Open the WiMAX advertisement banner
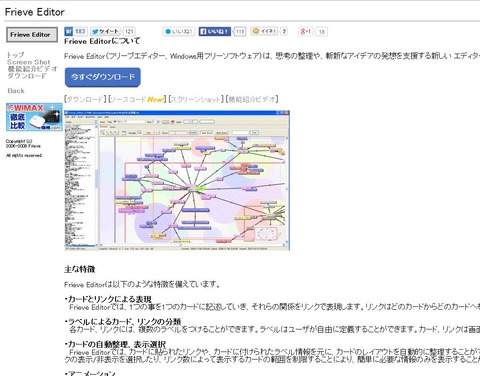Viewport: 480px width, 376px height. [34, 117]
